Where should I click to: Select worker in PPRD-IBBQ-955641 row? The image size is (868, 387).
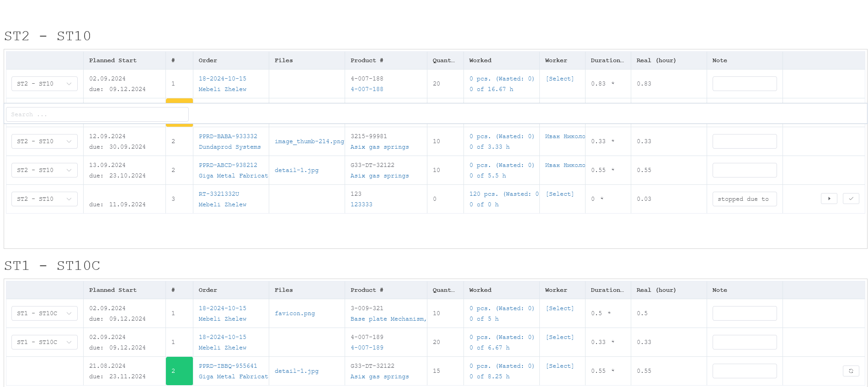tap(559, 366)
